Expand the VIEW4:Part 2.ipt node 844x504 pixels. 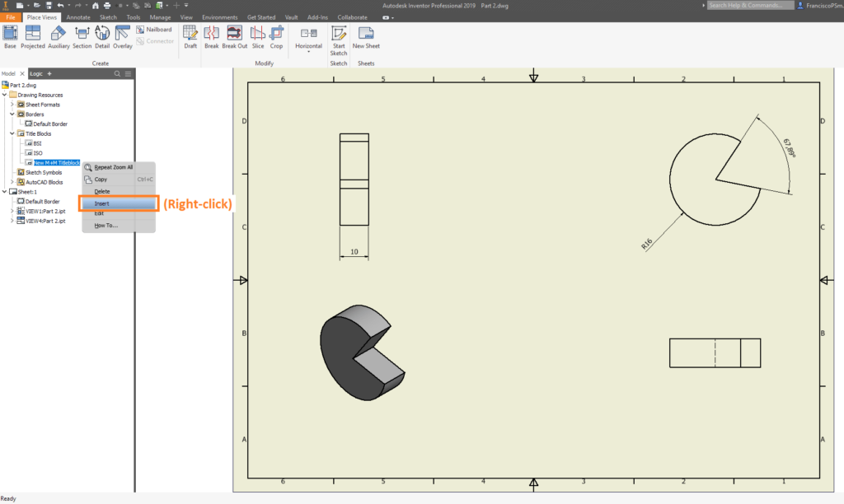pos(12,221)
